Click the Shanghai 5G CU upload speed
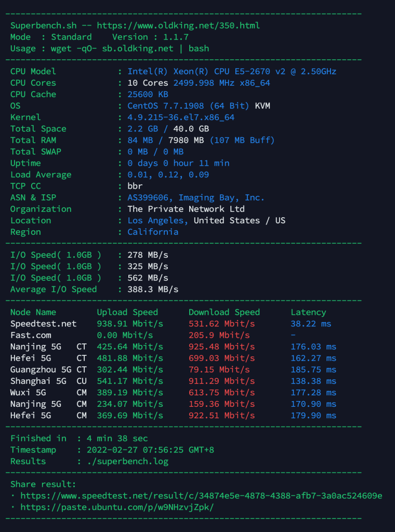 coord(130,381)
